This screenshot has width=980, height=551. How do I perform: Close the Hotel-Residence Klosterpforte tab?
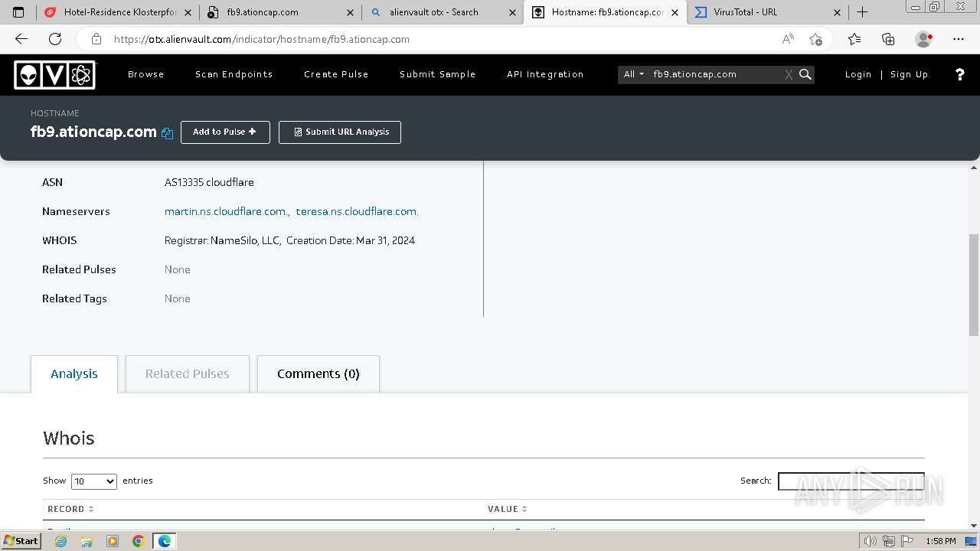tap(188, 12)
